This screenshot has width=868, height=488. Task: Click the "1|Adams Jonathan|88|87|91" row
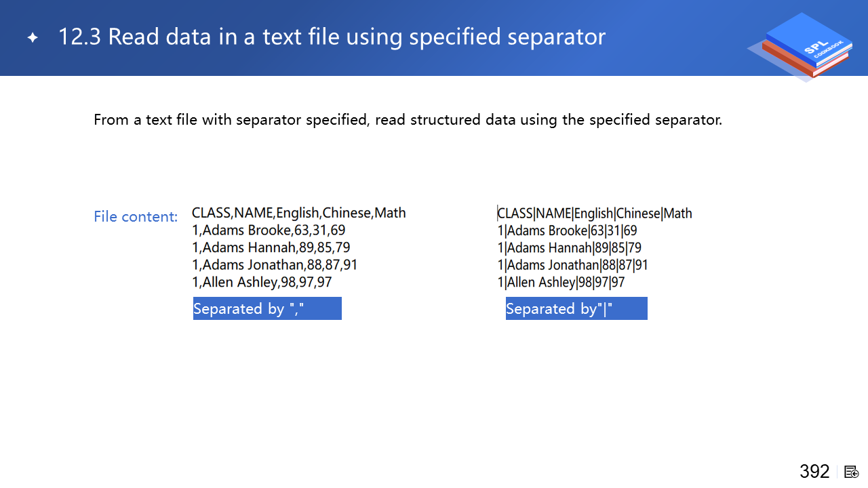point(573,265)
